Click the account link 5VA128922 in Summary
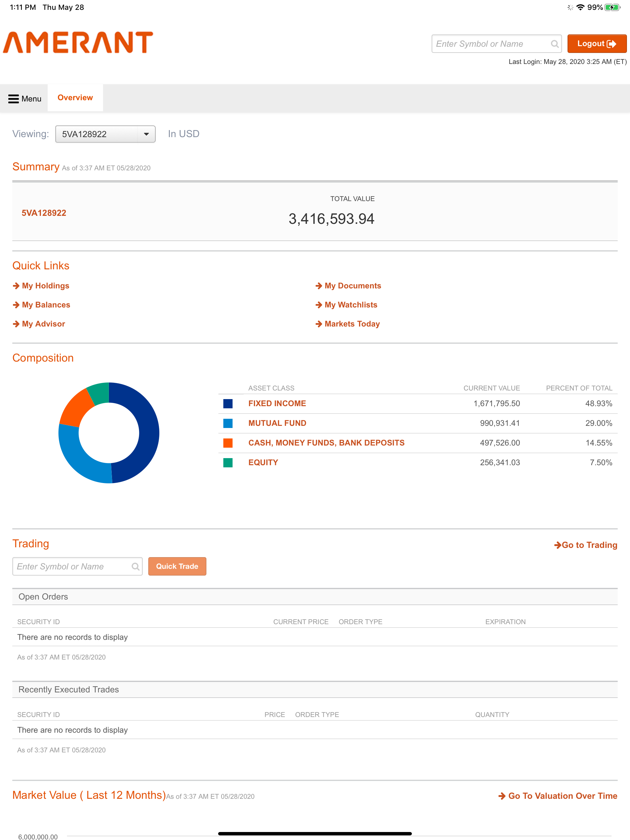The height and width of the screenshot is (840, 630). (x=44, y=213)
